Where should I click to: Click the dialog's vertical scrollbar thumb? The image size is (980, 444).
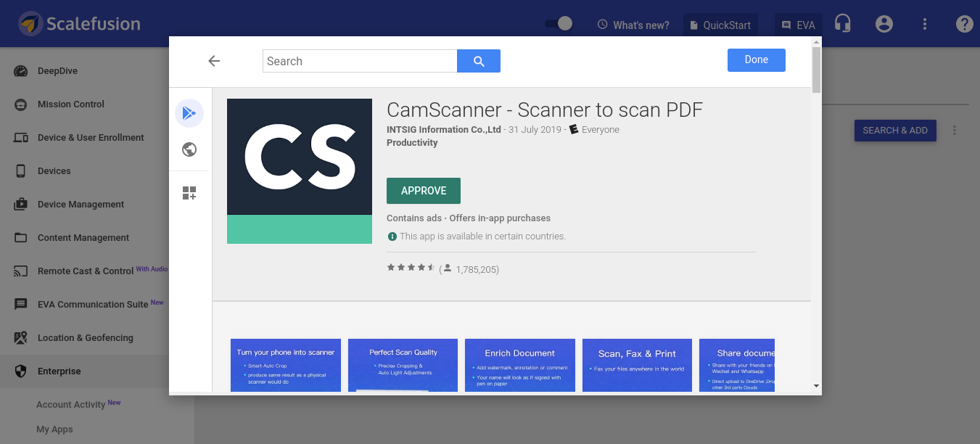[x=816, y=70]
